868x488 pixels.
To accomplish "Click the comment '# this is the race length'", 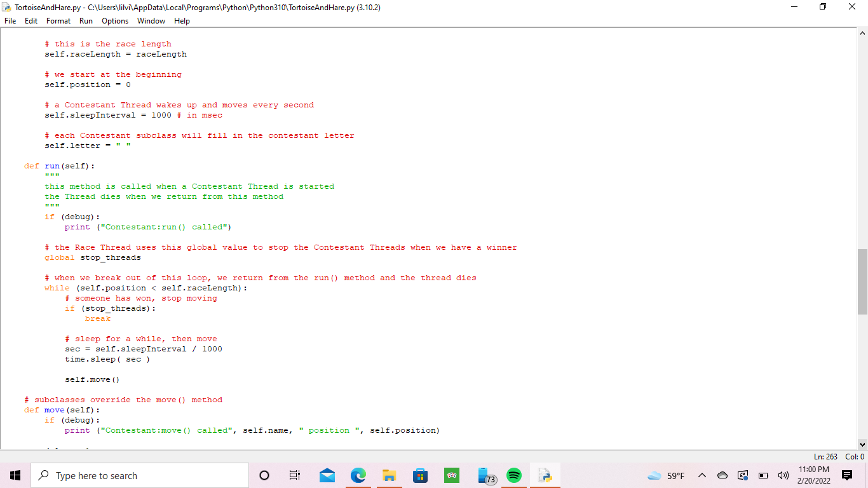I will [x=108, y=44].
